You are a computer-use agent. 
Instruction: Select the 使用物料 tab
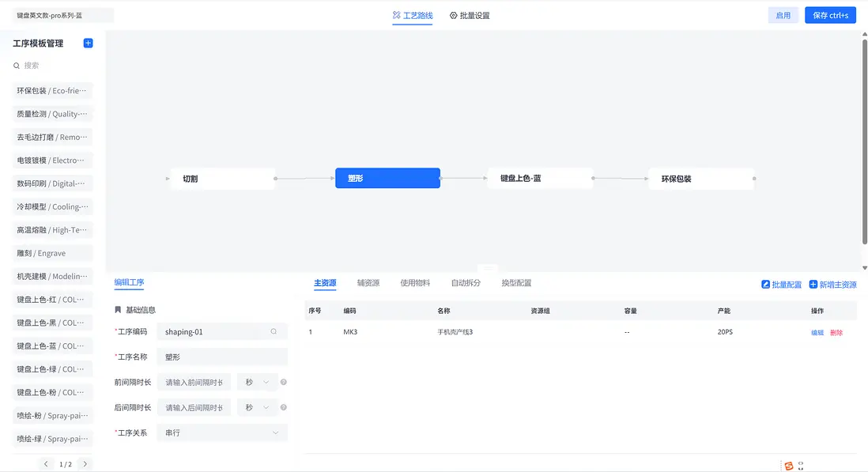coord(415,283)
